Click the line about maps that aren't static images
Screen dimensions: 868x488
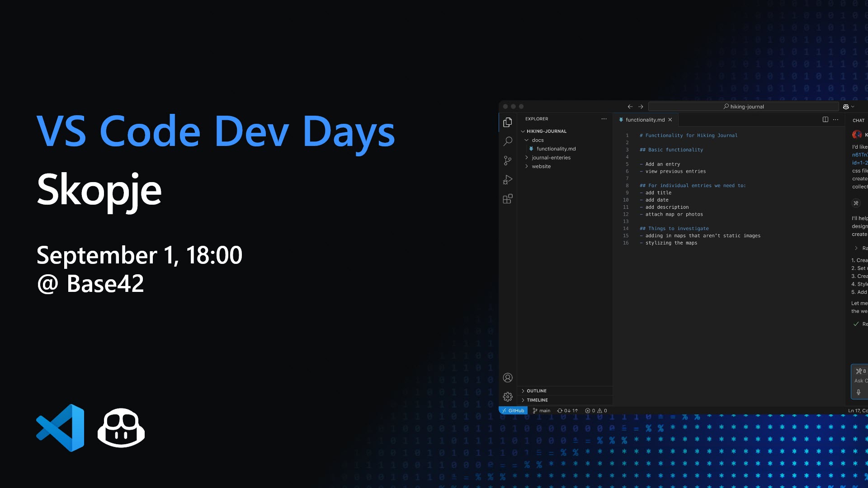pyautogui.click(x=700, y=236)
